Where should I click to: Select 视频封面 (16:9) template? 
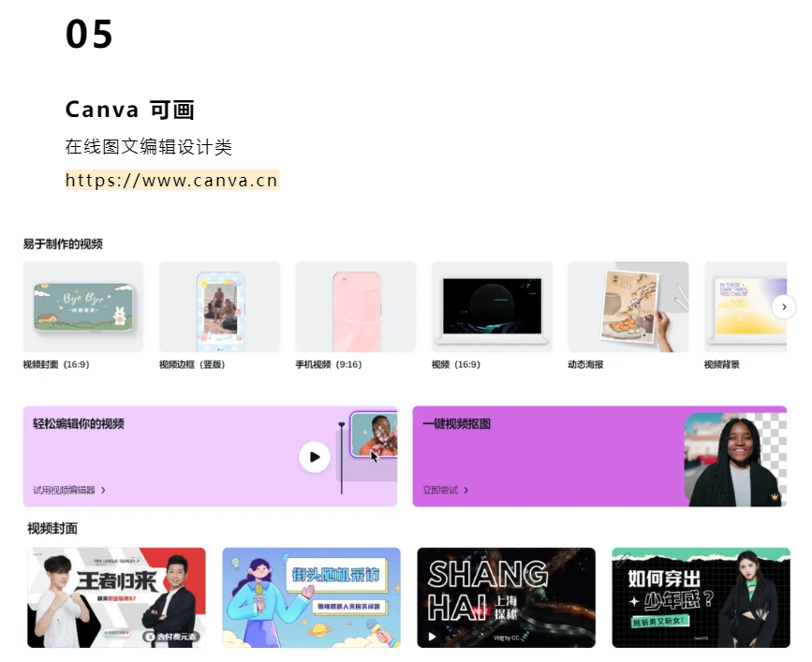click(x=83, y=307)
